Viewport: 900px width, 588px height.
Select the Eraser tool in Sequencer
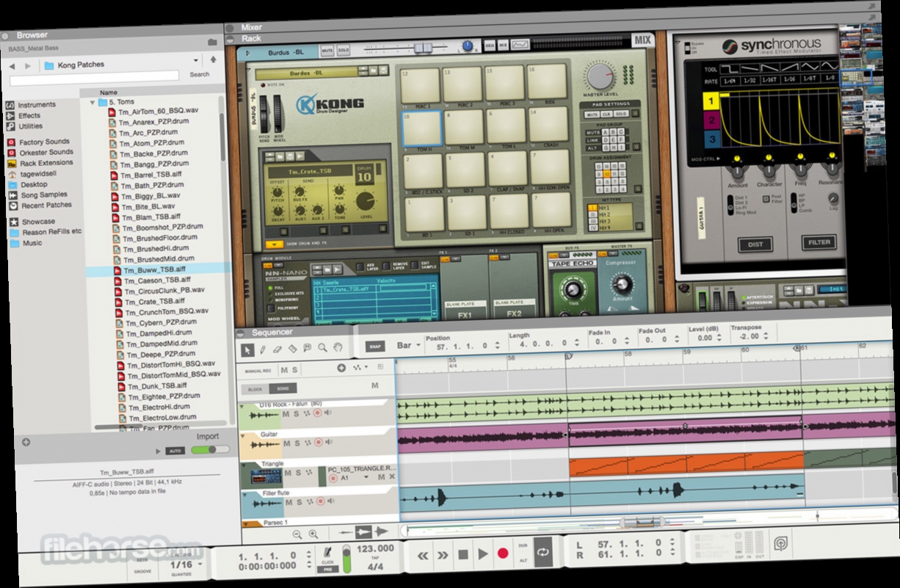pos(277,349)
